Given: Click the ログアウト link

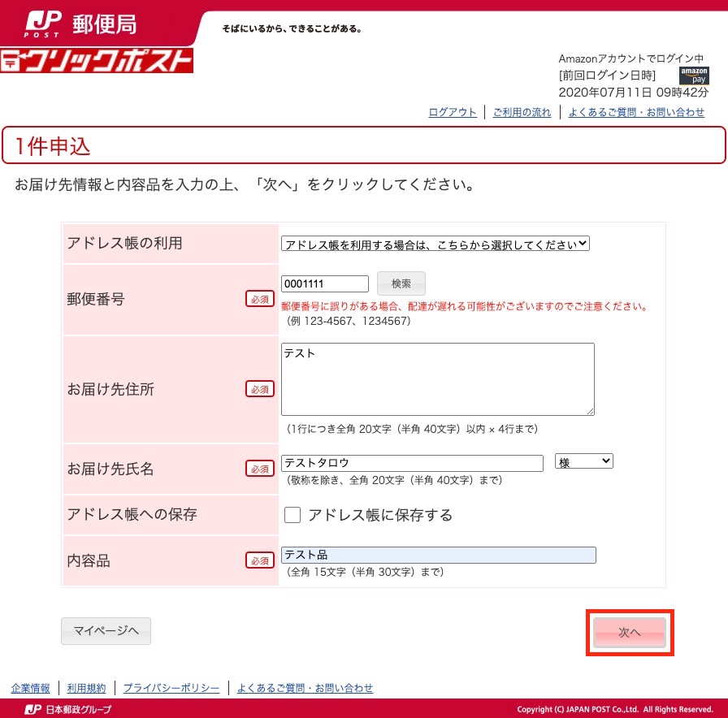Looking at the screenshot, I should (452, 112).
